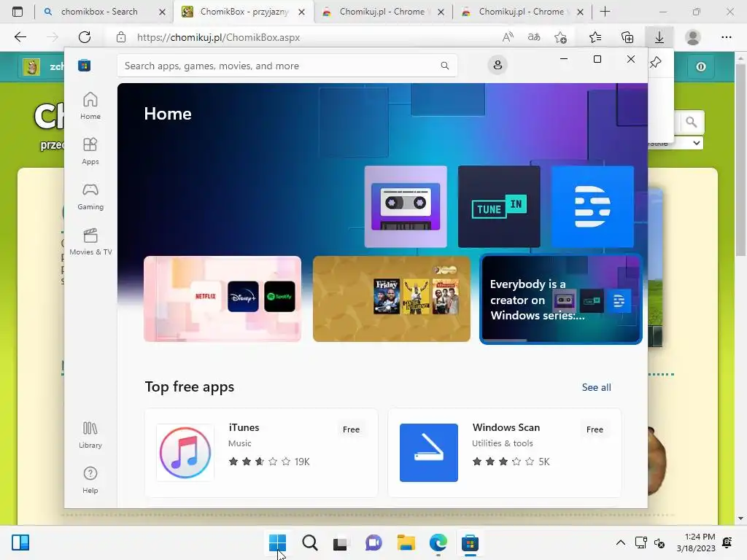
Task: Open Windows Scan app card
Action: pyautogui.click(x=505, y=452)
